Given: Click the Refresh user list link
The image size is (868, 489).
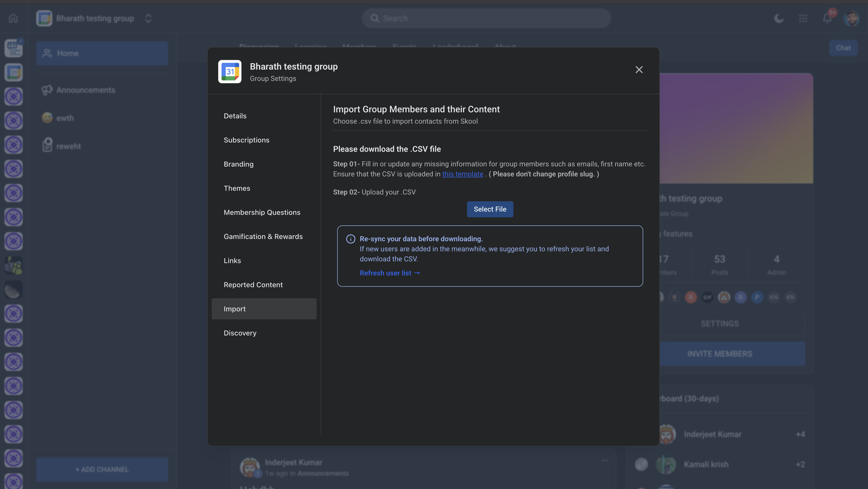Looking at the screenshot, I should pos(389,273).
